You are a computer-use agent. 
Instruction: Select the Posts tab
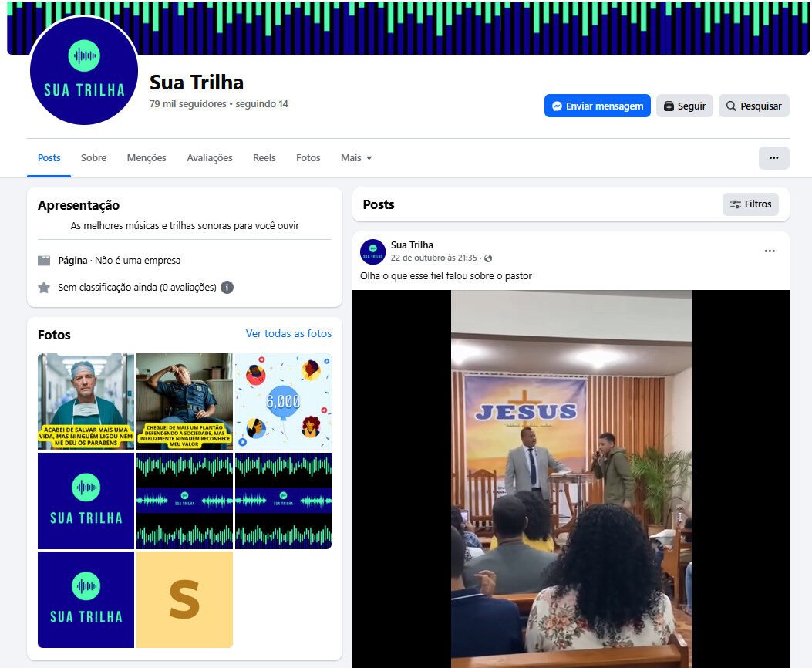49,157
